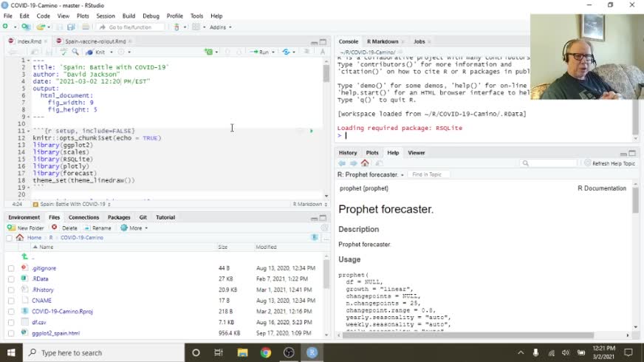Image resolution: width=644 pixels, height=362 pixels.
Task: Switch to the Spain-vaccine-rollout.Rmd tab
Action: pos(95,41)
